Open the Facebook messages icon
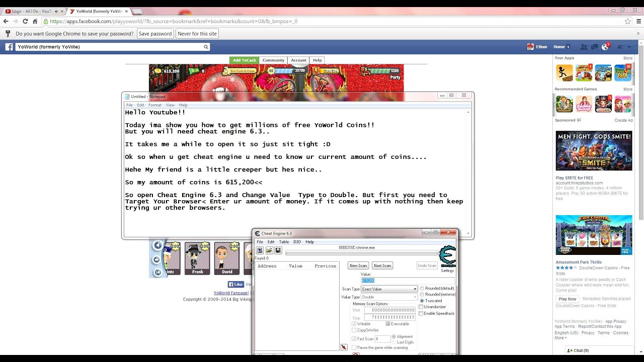 point(594,47)
